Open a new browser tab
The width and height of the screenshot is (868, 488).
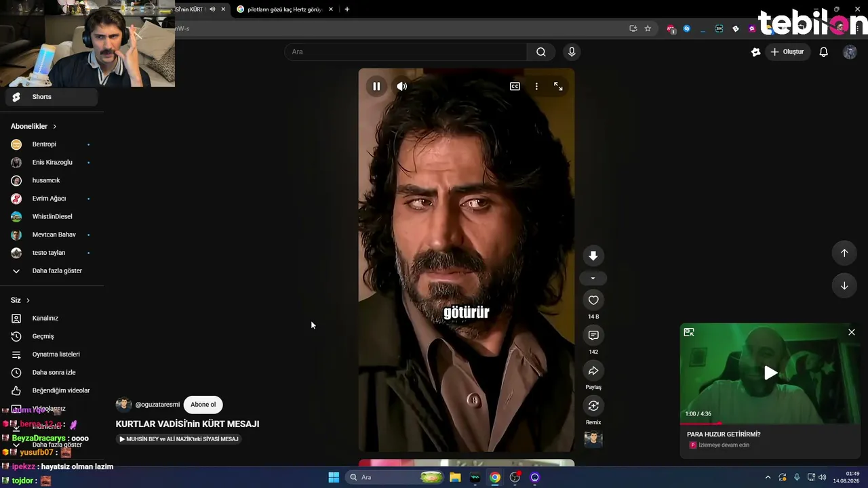[347, 9]
